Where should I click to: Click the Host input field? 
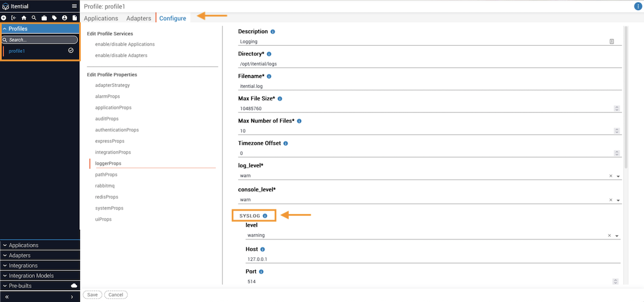pyautogui.click(x=433, y=259)
